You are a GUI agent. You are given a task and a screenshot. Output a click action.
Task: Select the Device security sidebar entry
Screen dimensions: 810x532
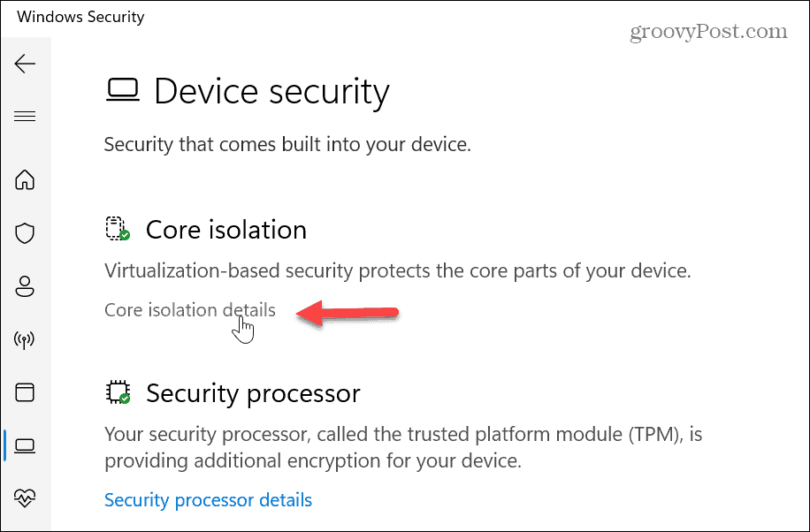25,445
